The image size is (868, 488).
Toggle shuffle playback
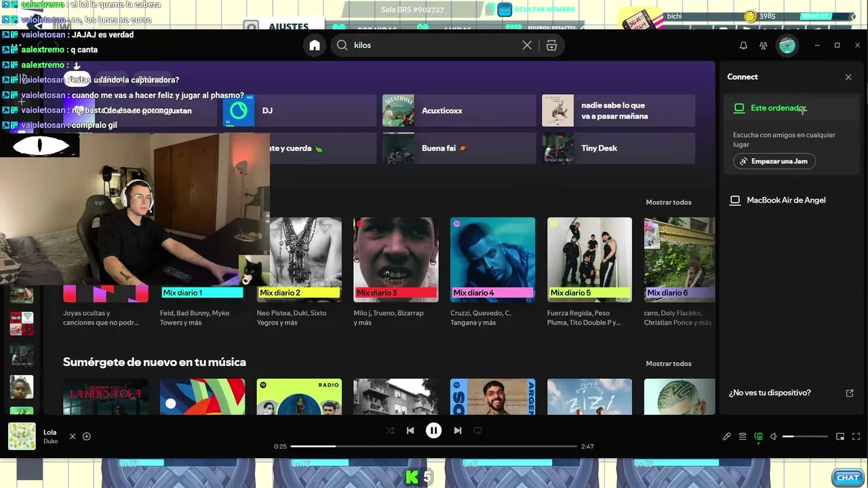click(390, 430)
